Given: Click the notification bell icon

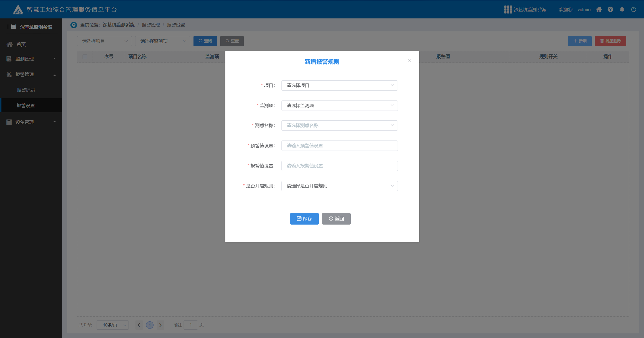Looking at the screenshot, I should tap(622, 10).
